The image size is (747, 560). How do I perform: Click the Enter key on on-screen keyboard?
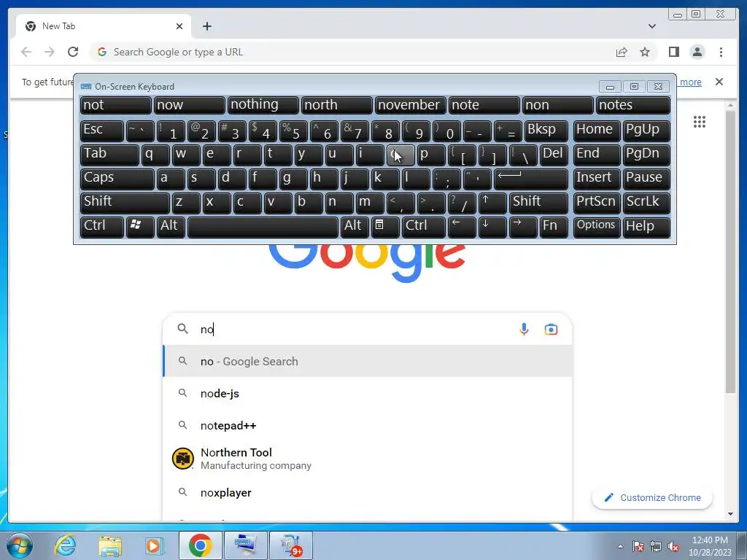click(x=531, y=179)
